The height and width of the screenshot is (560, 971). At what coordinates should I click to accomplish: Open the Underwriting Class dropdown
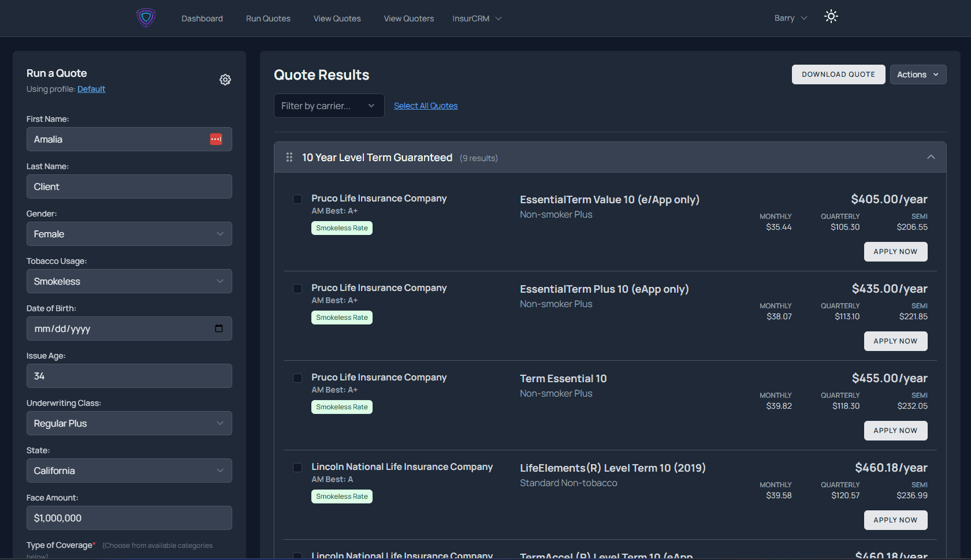click(x=129, y=423)
